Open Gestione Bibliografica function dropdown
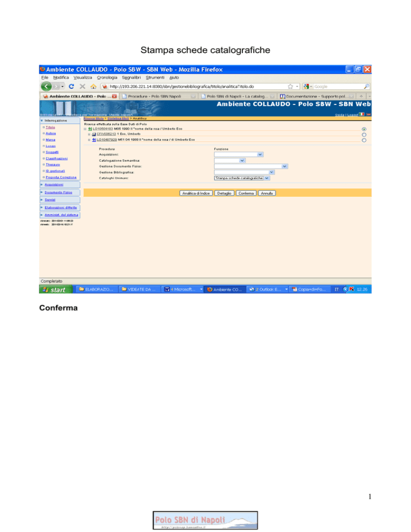 244,172
